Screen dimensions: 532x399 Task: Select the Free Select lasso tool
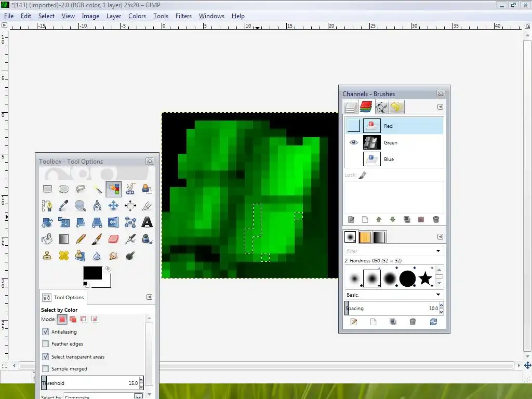point(81,189)
